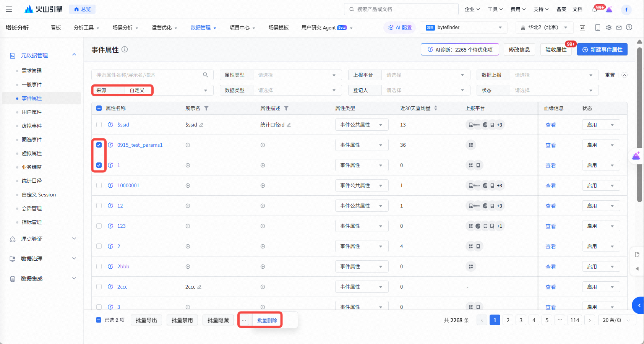Click the hamburger menu icon at top left
Screen dimensions: 644x344
9,9
